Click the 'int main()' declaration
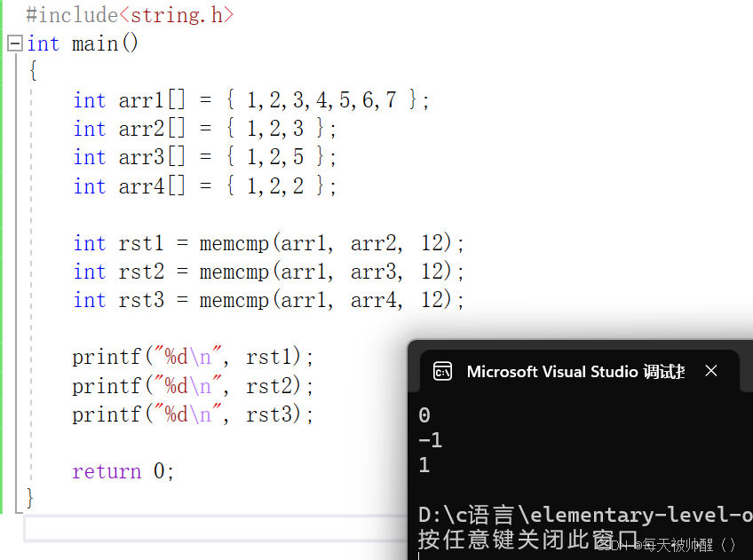The image size is (753, 560). (82, 43)
